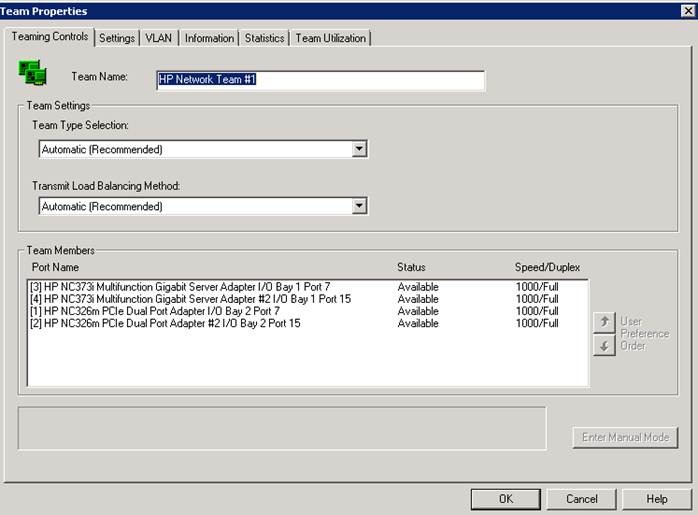Click the move up preference arrow
Image resolution: width=698 pixels, height=515 pixels.
[603, 322]
